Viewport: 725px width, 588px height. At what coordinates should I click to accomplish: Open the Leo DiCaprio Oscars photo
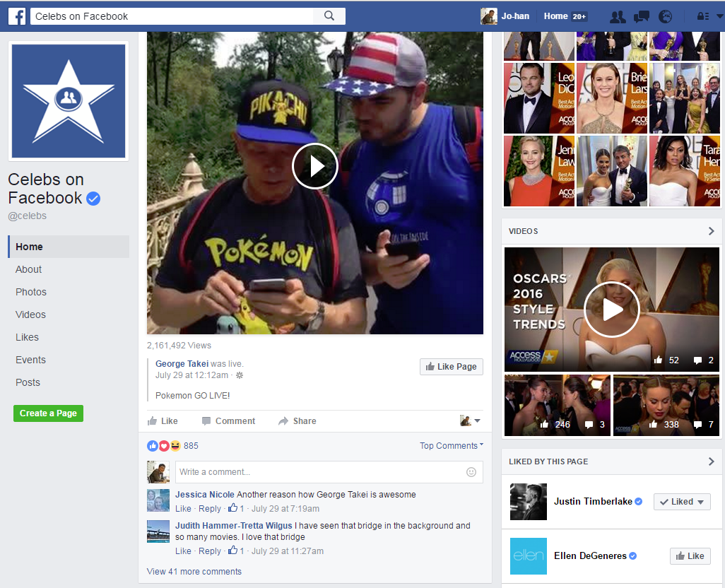(x=539, y=98)
